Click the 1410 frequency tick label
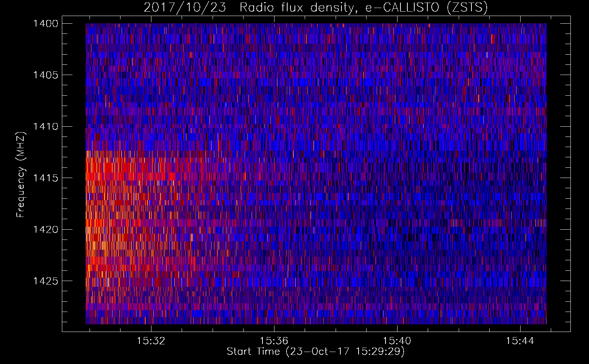This screenshot has width=589, height=364. point(46,127)
